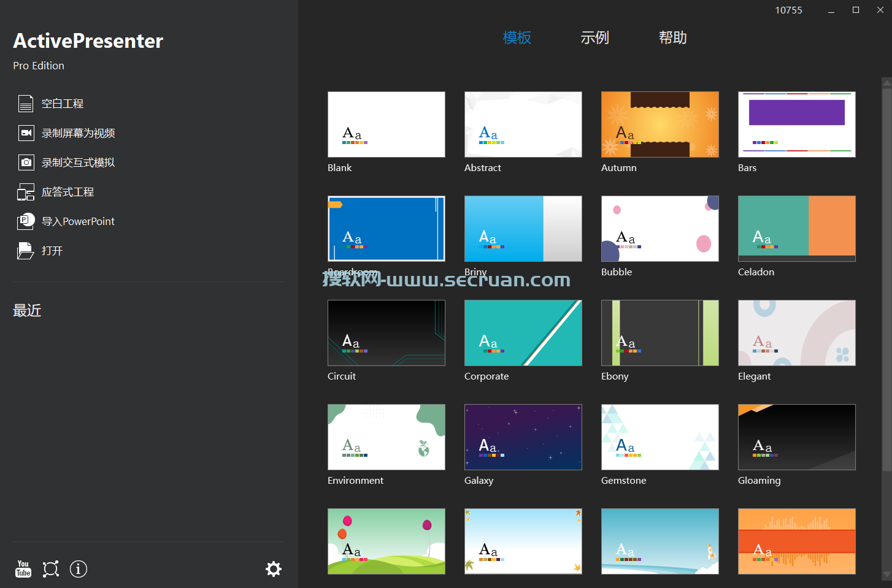
Task: Select the Bubble template thumbnail
Action: pos(660,229)
